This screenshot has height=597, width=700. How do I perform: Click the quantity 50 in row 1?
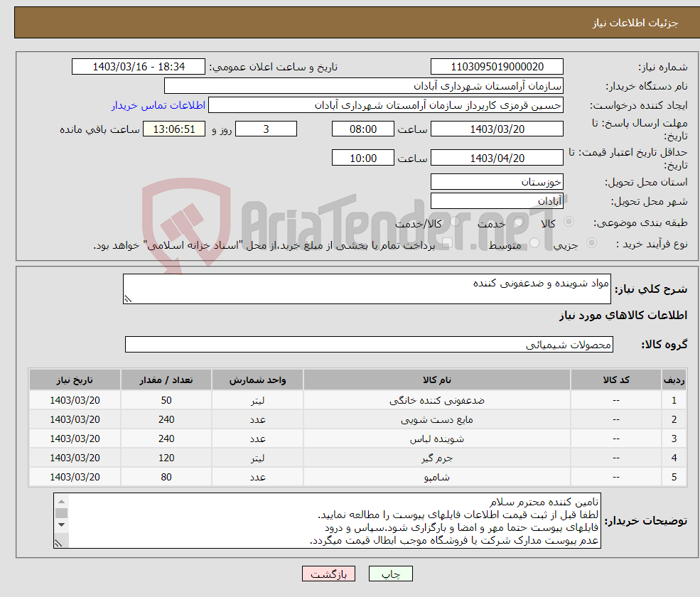166,400
